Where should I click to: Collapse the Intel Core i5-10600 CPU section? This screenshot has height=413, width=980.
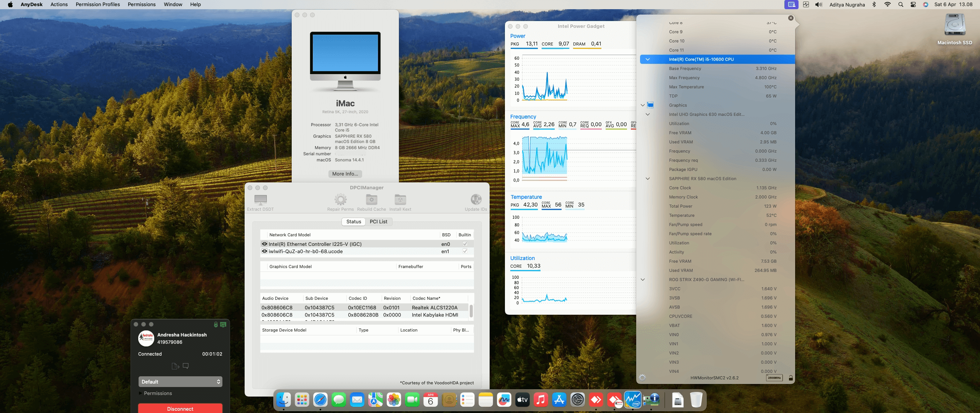(x=647, y=59)
